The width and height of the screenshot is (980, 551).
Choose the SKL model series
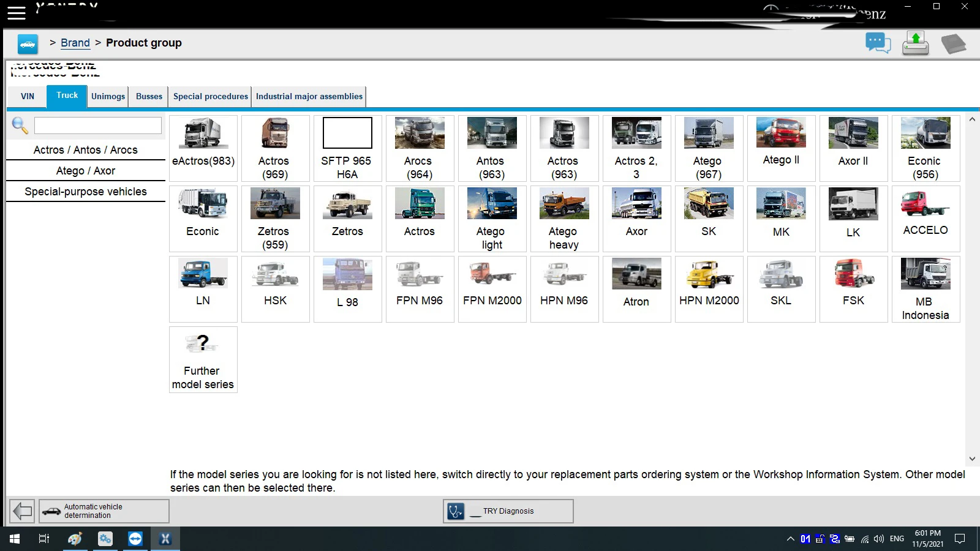[x=782, y=289]
